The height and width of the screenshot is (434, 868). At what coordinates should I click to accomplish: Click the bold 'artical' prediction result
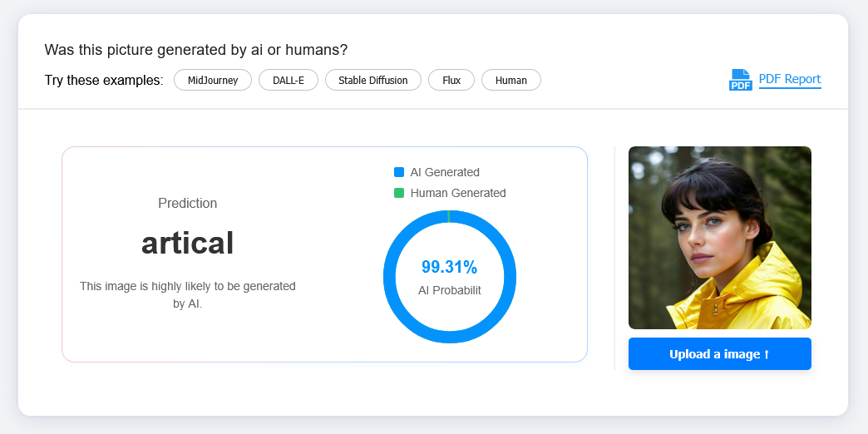pyautogui.click(x=187, y=243)
